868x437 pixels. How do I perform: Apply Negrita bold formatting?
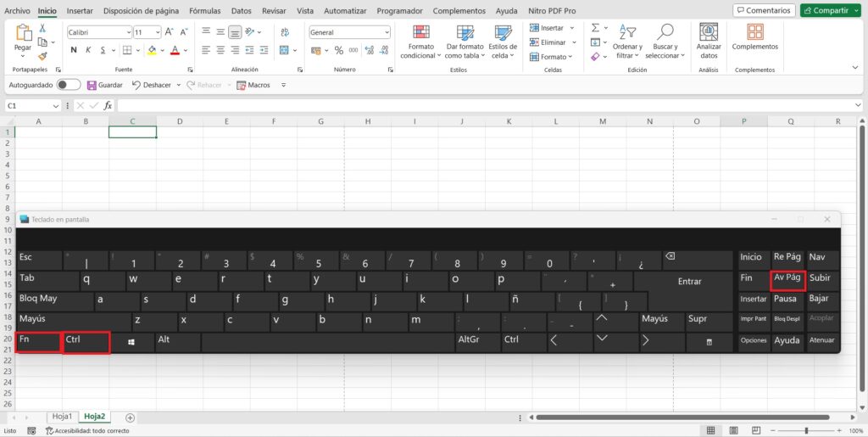point(74,50)
